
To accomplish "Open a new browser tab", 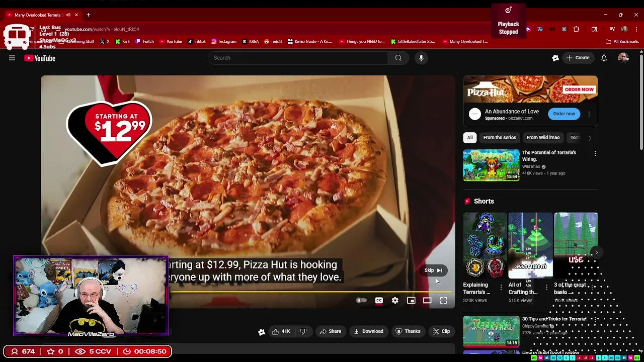I will pyautogui.click(x=88, y=15).
